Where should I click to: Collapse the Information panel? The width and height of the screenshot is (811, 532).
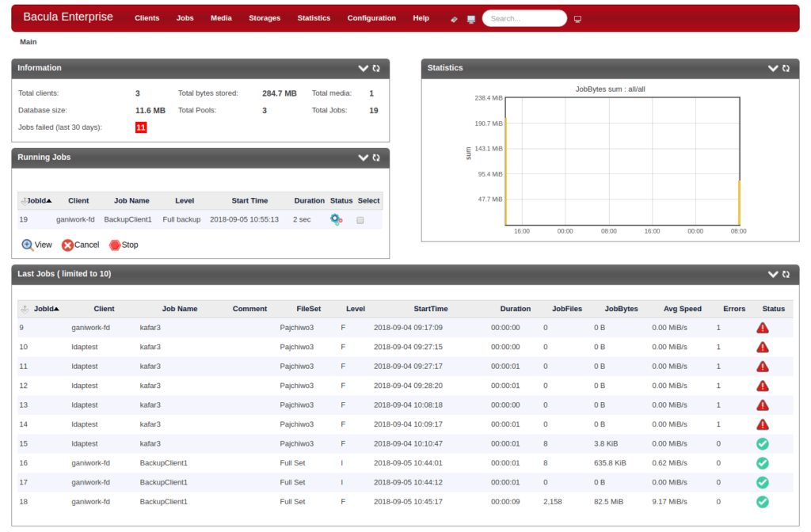point(364,68)
